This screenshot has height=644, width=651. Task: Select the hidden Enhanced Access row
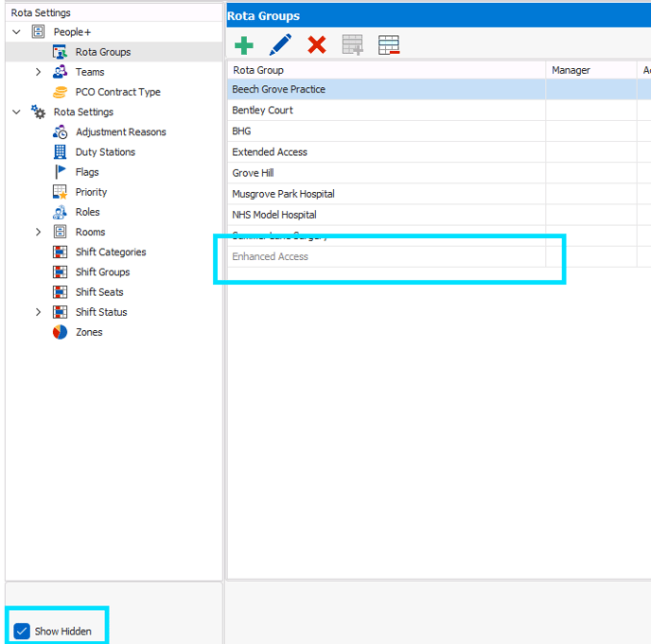pyautogui.click(x=271, y=256)
